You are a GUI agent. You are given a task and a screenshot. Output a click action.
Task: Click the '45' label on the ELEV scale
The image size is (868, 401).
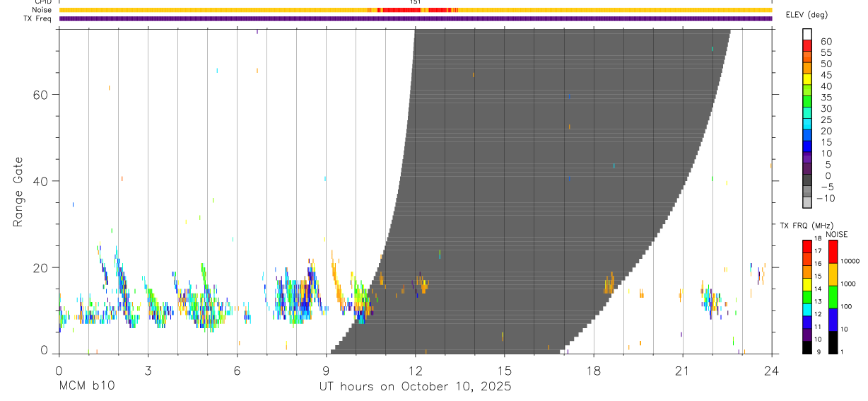[825, 75]
